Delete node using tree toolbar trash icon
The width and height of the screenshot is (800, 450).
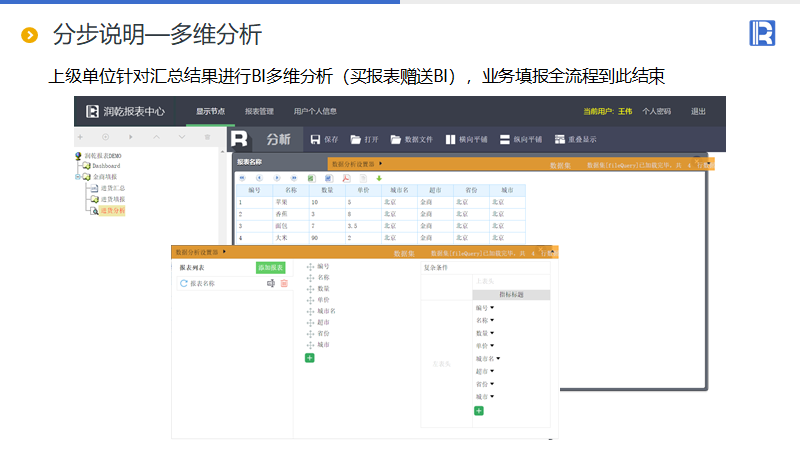tap(207, 137)
